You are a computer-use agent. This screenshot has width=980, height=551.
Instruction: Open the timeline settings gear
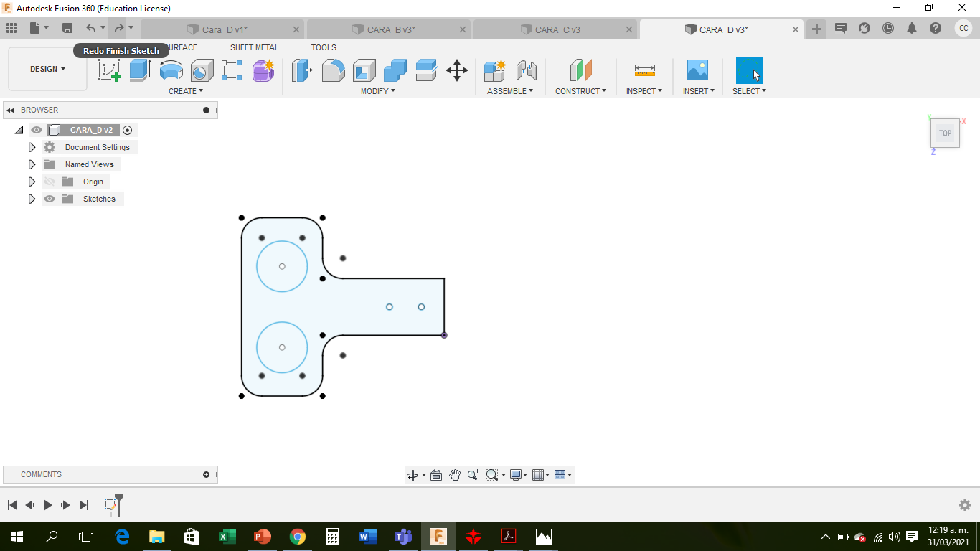(x=965, y=505)
